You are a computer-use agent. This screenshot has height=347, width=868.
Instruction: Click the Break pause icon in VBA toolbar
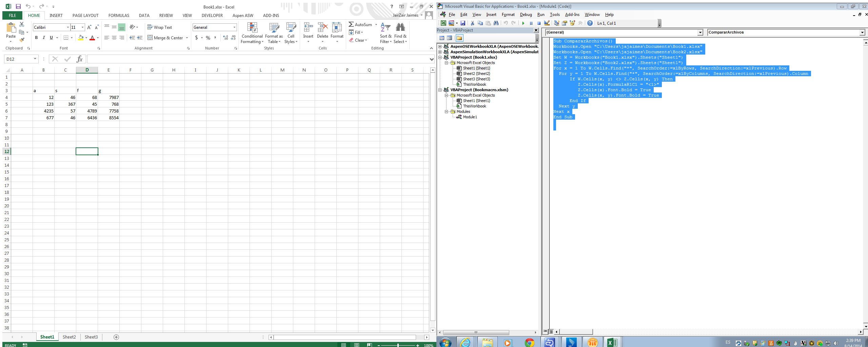point(531,23)
